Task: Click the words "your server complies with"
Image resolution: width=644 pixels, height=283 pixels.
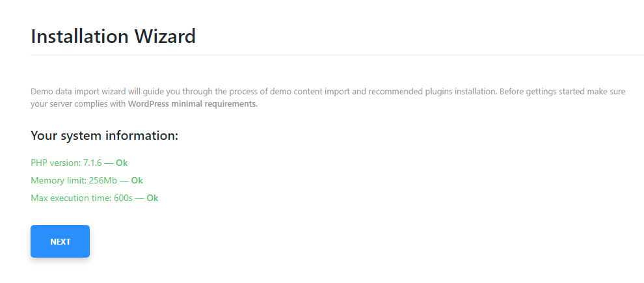Action: (x=78, y=104)
